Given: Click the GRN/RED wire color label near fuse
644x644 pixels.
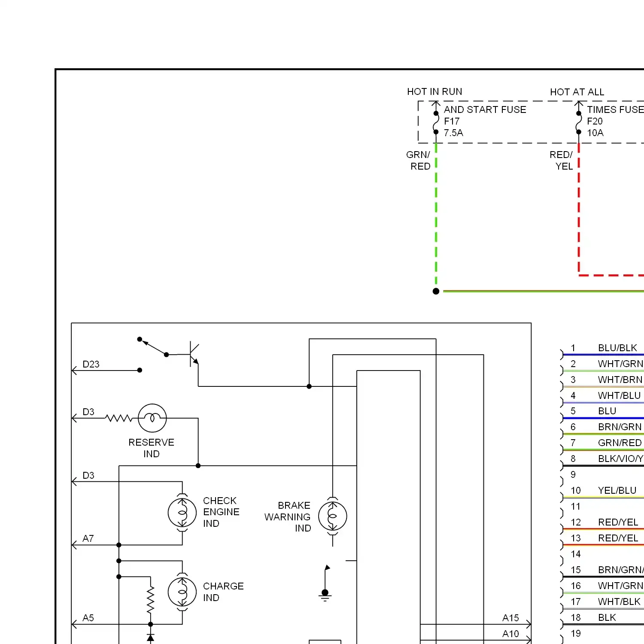Looking at the screenshot, I should point(419,160).
